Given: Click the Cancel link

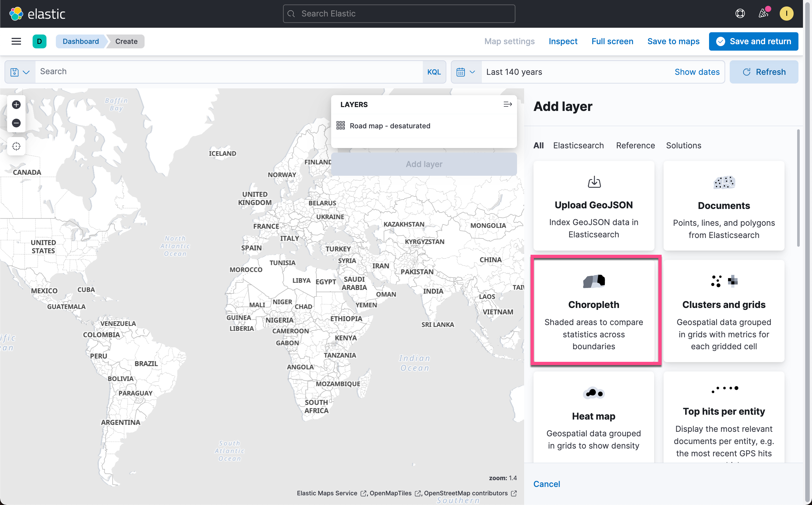Looking at the screenshot, I should pyautogui.click(x=546, y=484).
